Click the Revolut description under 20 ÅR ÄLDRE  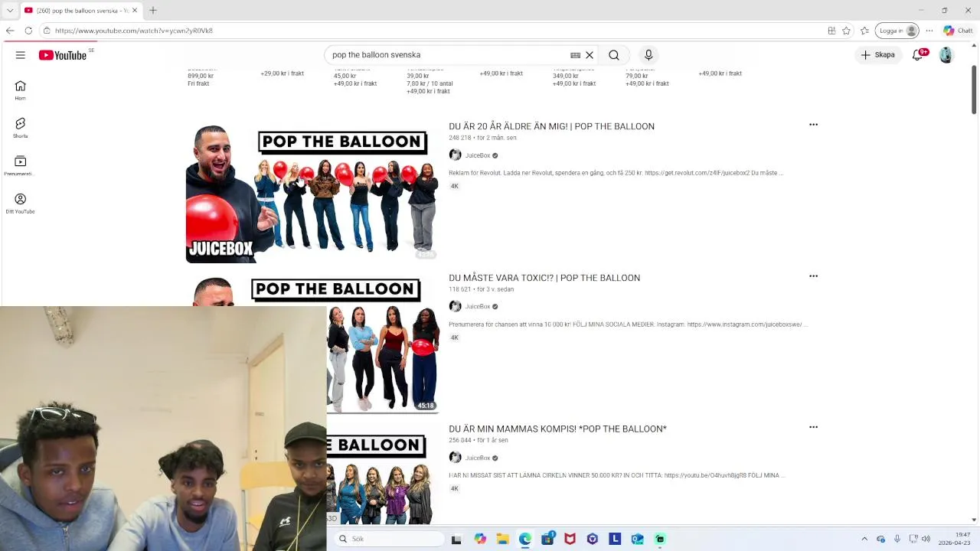click(616, 173)
